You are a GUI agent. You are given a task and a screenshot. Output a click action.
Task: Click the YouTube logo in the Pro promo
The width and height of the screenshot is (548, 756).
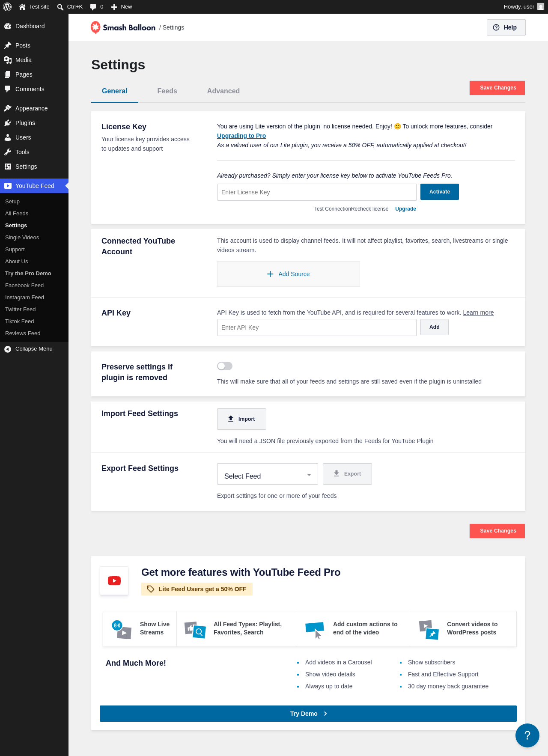[x=114, y=580]
